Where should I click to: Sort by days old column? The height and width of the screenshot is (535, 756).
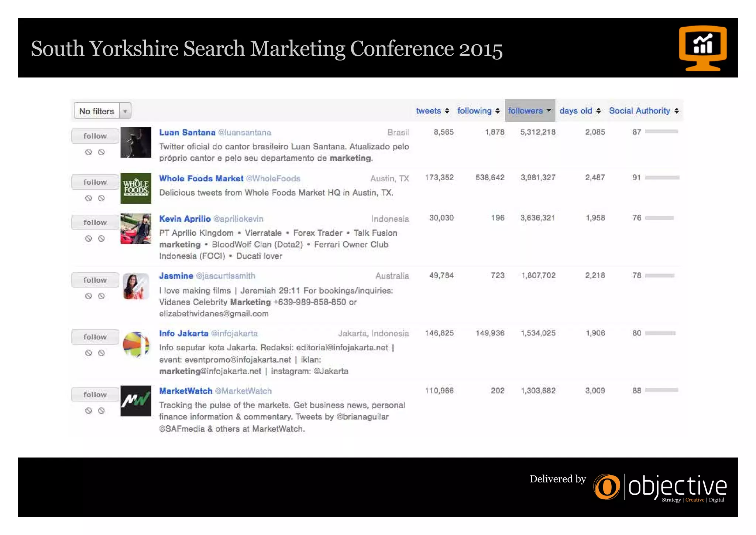pos(580,110)
